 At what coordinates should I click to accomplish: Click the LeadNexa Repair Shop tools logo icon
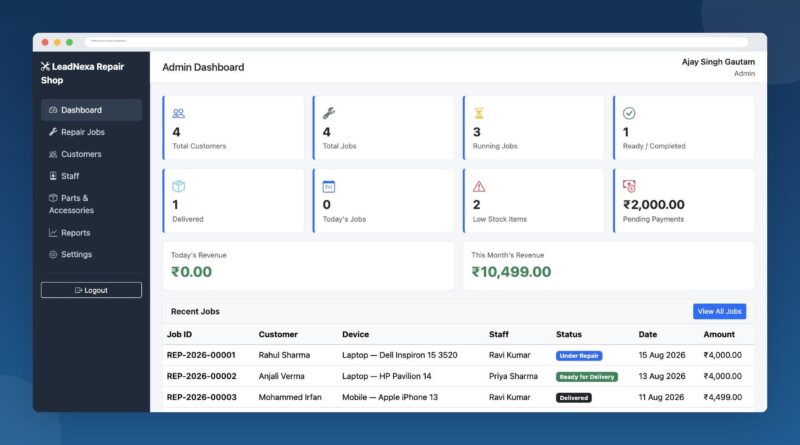tap(45, 66)
